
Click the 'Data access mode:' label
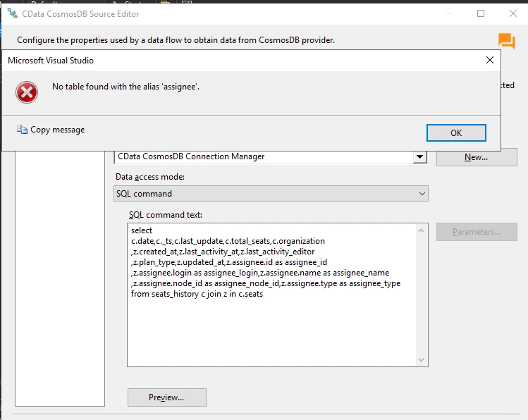[x=150, y=177]
